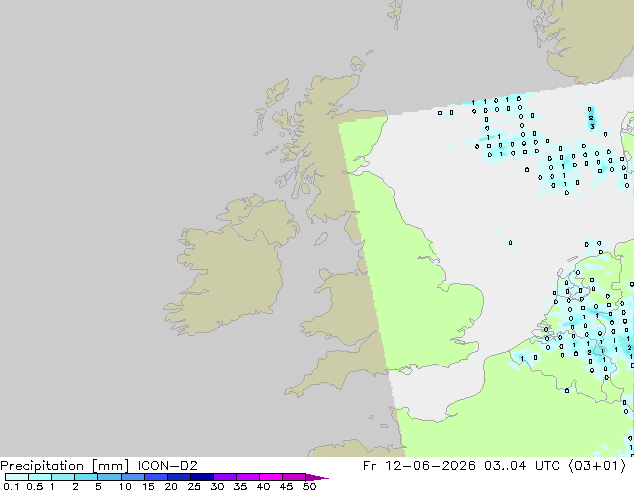
Task: Click the swatch starting at 45
Action: pos(294,477)
